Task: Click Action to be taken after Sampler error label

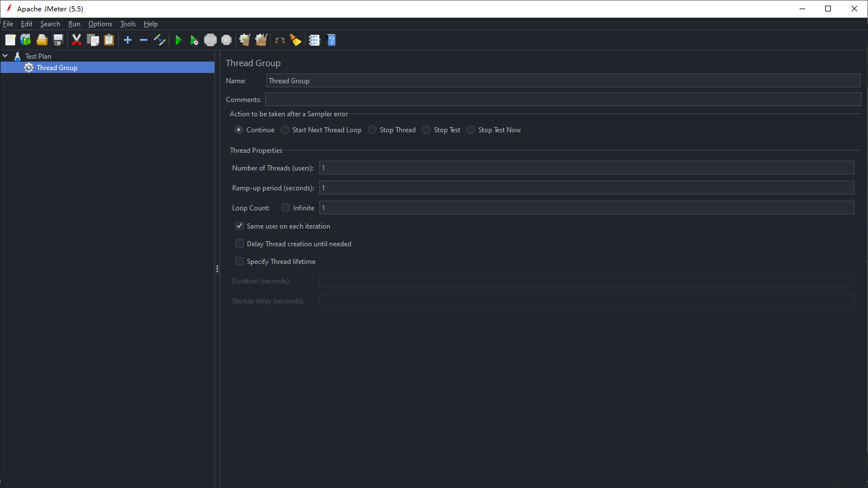Action: [289, 114]
